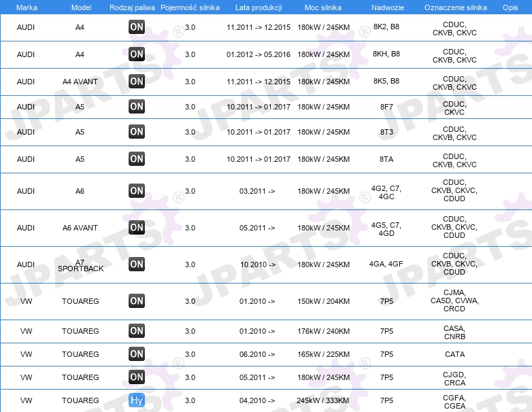Click the ON fuel icon in the A4 8KH row
This screenshot has height=412, width=532.
137,54
